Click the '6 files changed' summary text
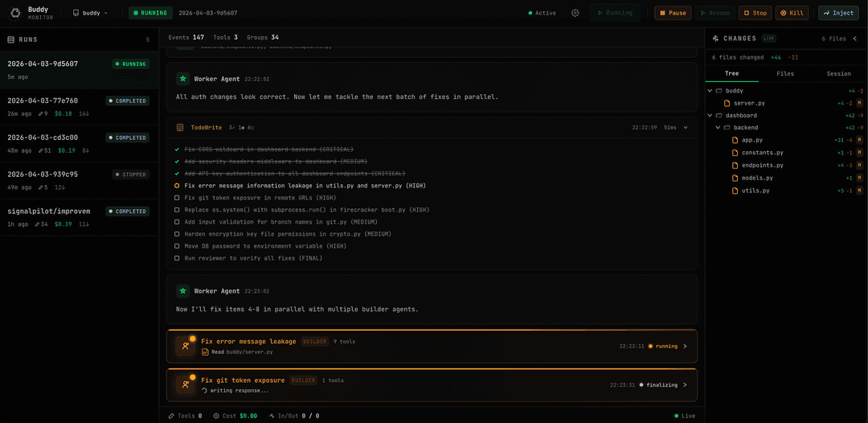868x423 pixels. (738, 57)
